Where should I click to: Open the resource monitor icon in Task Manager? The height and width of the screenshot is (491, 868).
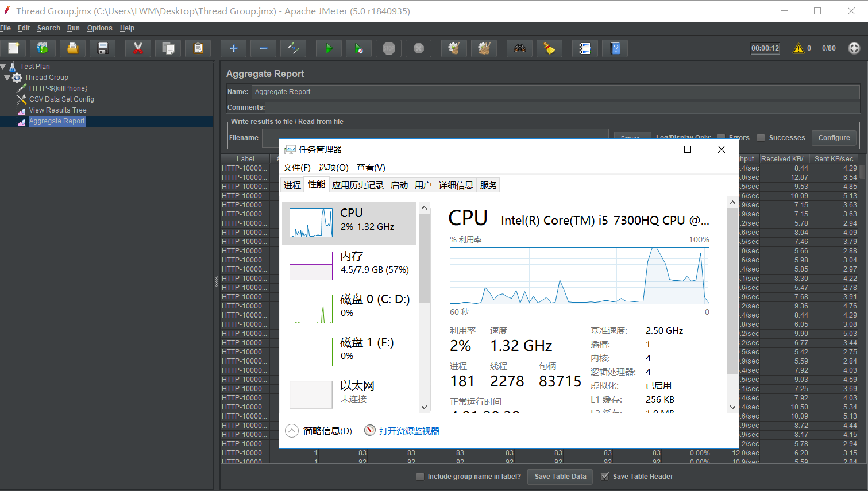(x=370, y=430)
